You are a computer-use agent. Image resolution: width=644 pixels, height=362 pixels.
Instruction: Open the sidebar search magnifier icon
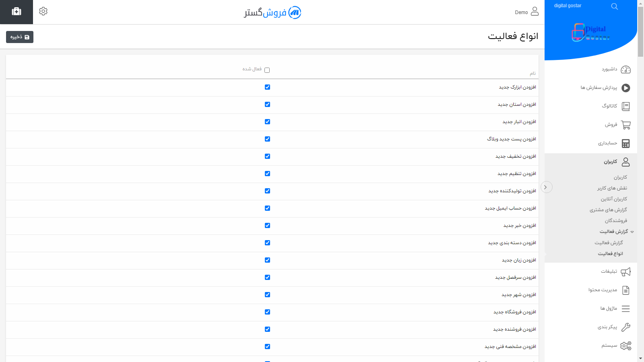(x=615, y=6)
